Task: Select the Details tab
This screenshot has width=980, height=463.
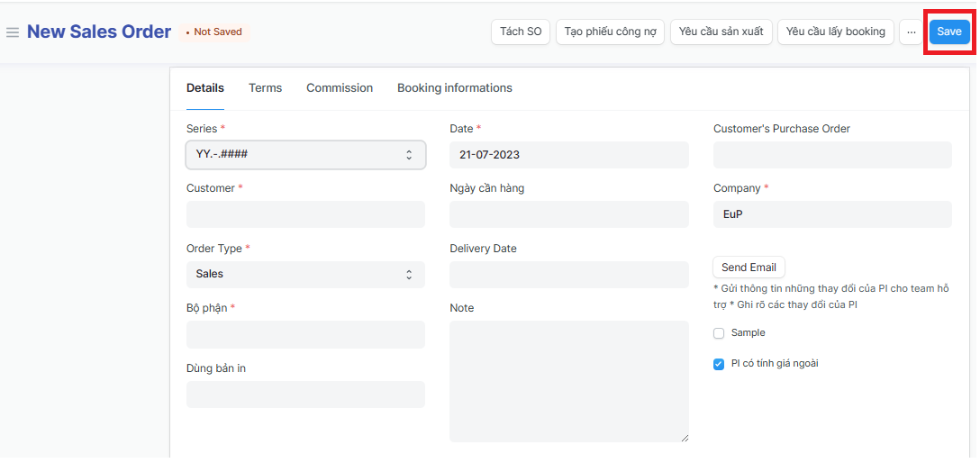Action: pos(205,88)
